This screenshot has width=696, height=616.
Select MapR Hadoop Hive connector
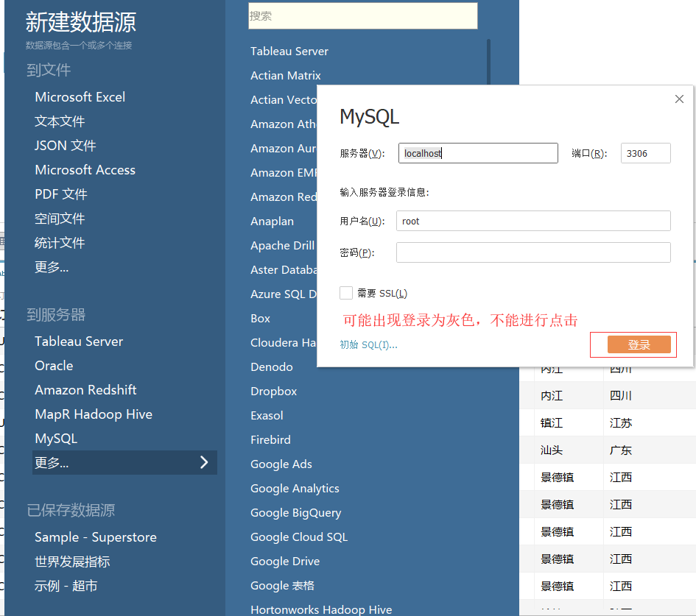pyautogui.click(x=94, y=414)
